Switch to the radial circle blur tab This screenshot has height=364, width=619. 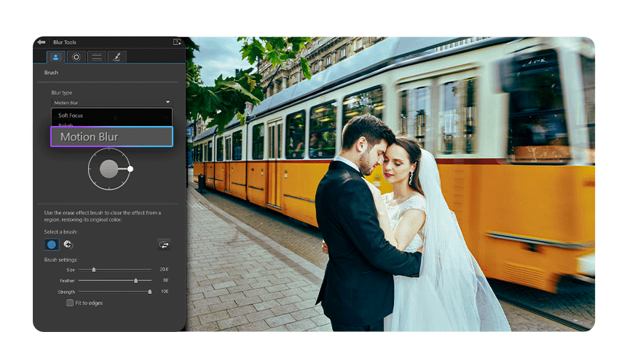point(76,58)
